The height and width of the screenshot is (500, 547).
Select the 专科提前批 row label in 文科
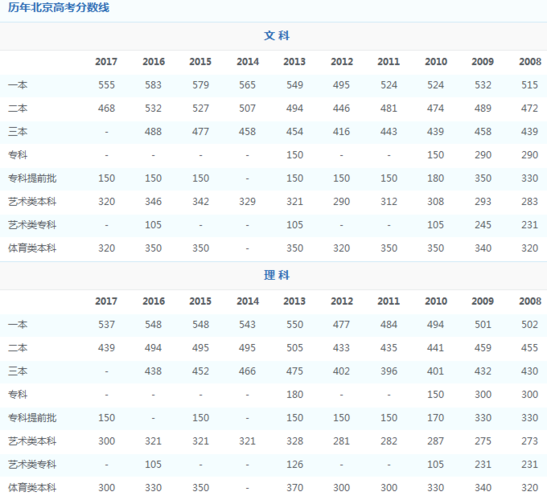(x=32, y=178)
